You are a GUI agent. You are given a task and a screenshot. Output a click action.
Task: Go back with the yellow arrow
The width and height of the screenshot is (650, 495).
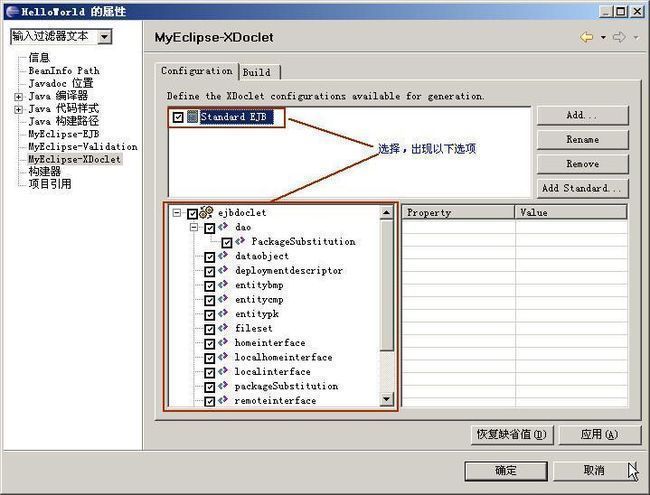coord(587,37)
